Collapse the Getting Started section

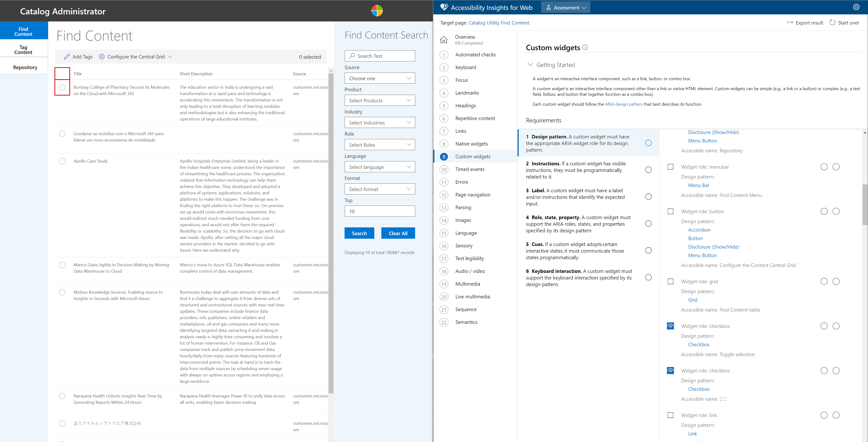(x=530, y=65)
